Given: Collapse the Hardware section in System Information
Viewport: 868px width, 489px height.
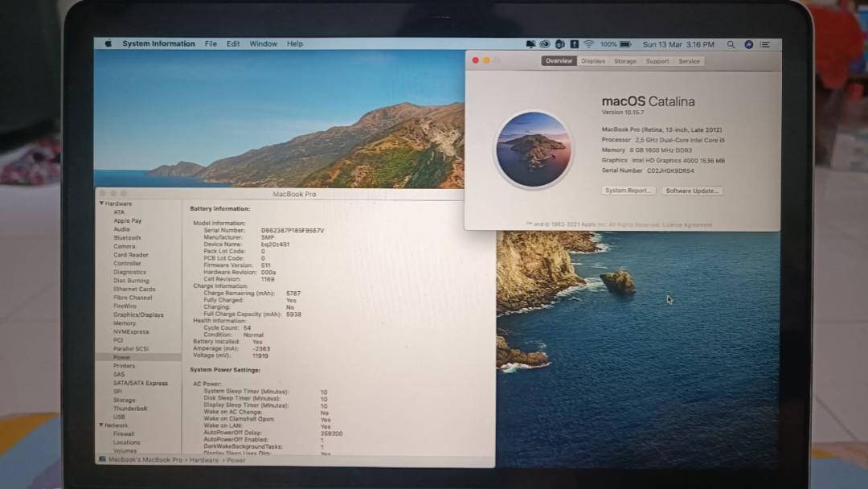Looking at the screenshot, I should pos(102,203).
